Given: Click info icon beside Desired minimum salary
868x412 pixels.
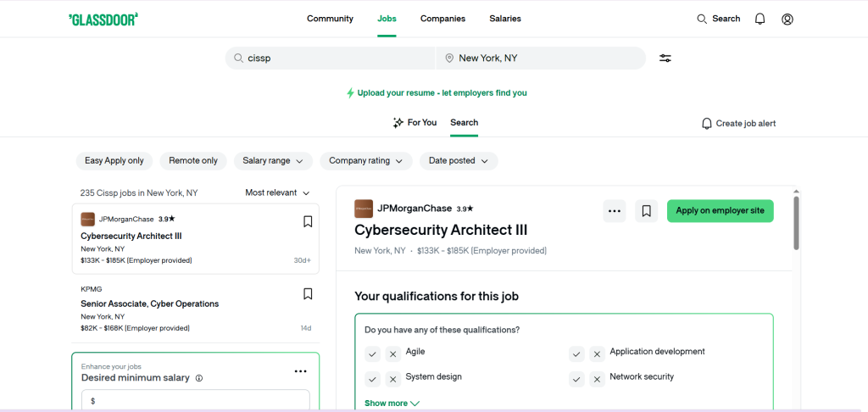Looking at the screenshot, I should (x=199, y=378).
